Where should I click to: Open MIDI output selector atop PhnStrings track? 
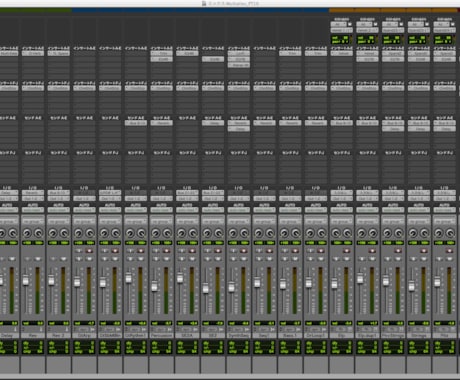click(393, 30)
